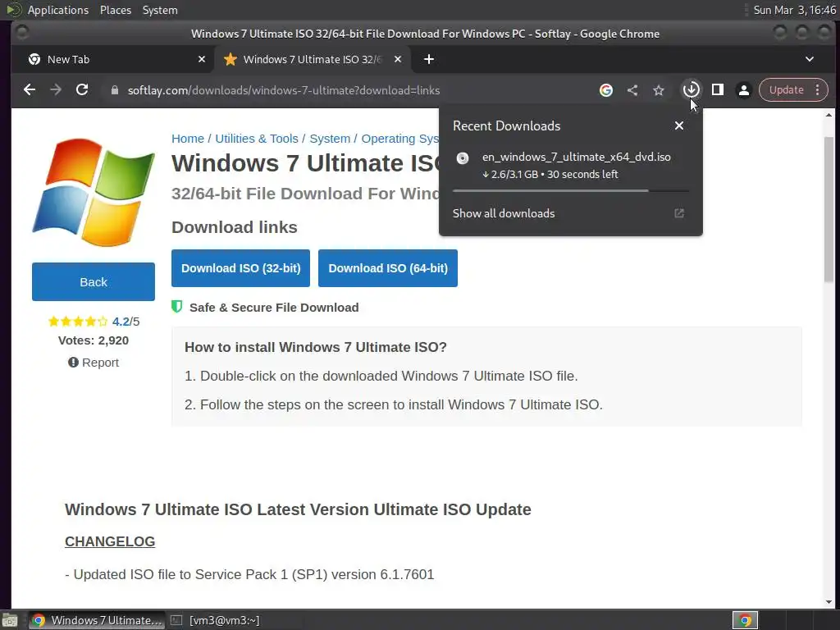The height and width of the screenshot is (630, 840).
Task: Switch to the vm3@vm3 terminal window
Action: click(x=215, y=620)
